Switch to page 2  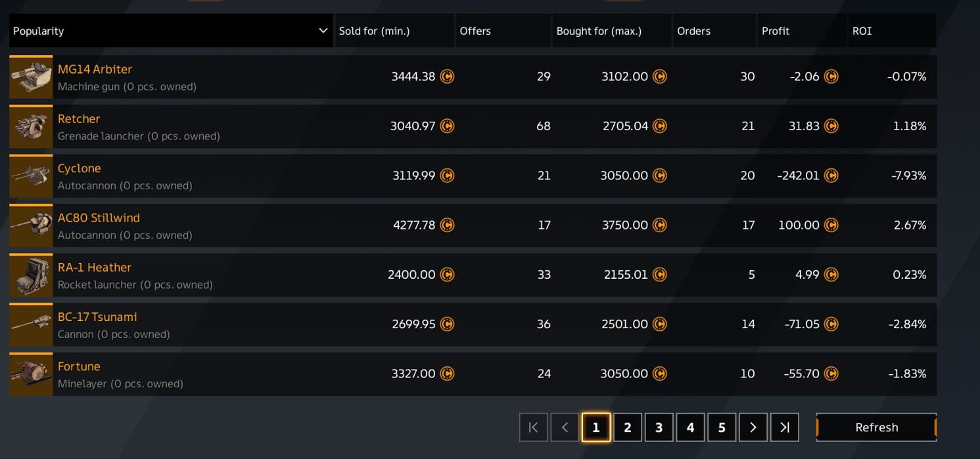(x=628, y=427)
